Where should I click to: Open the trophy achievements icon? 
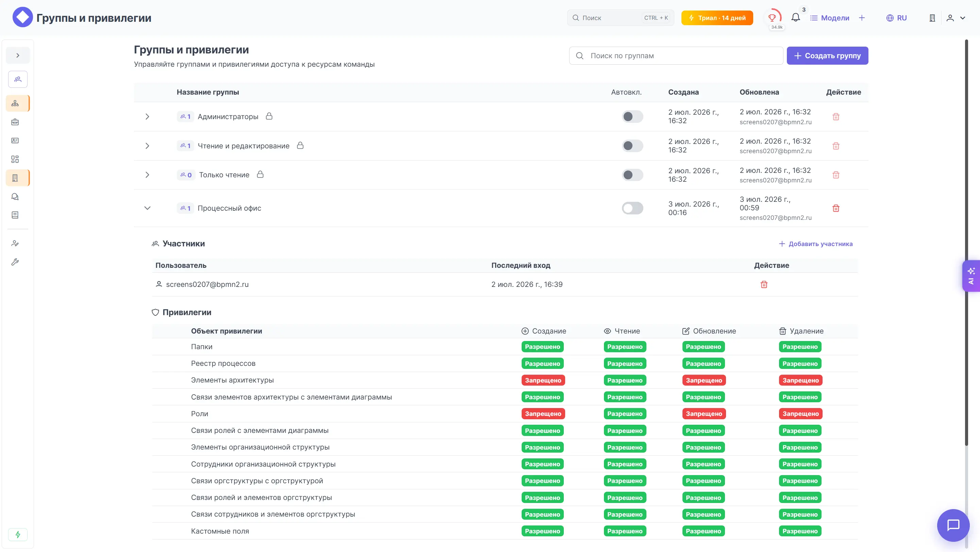pyautogui.click(x=772, y=17)
